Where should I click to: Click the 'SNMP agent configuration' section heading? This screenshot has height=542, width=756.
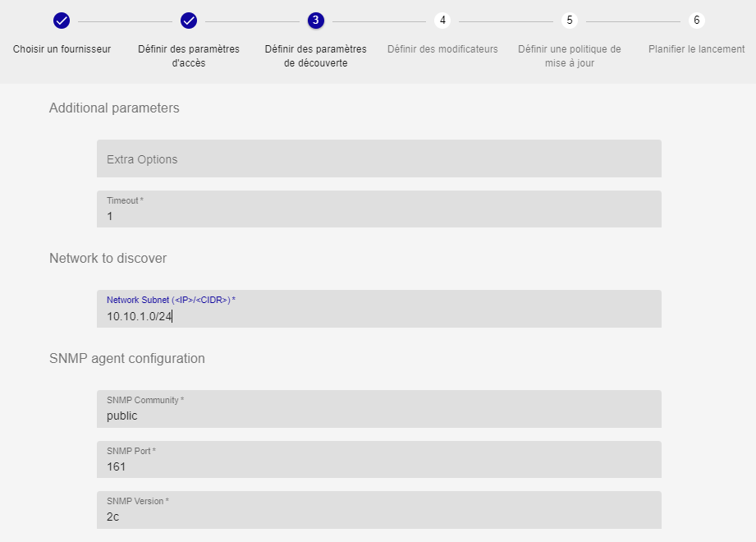pos(127,358)
